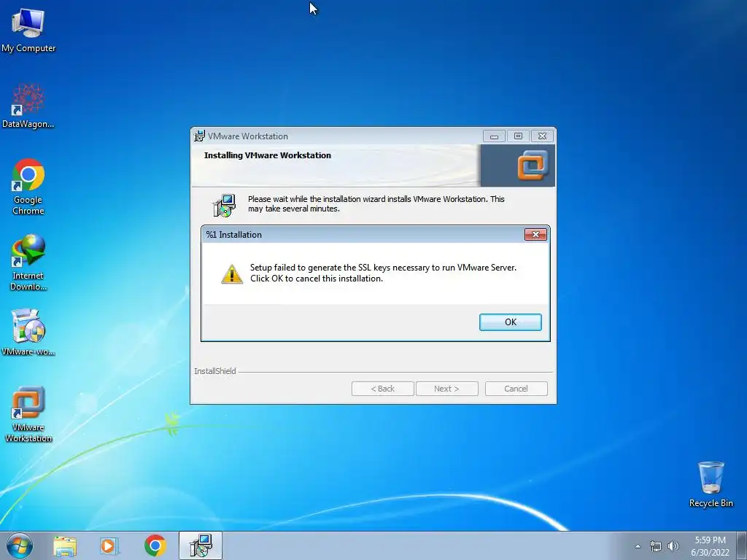Click the InstallShield label
The image size is (747, 560).
[215, 371]
